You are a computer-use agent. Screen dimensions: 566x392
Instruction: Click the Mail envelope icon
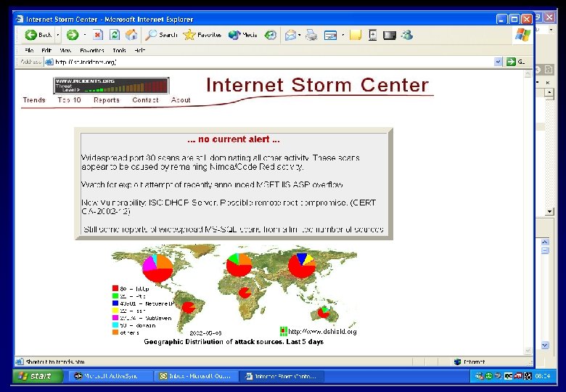click(x=290, y=35)
